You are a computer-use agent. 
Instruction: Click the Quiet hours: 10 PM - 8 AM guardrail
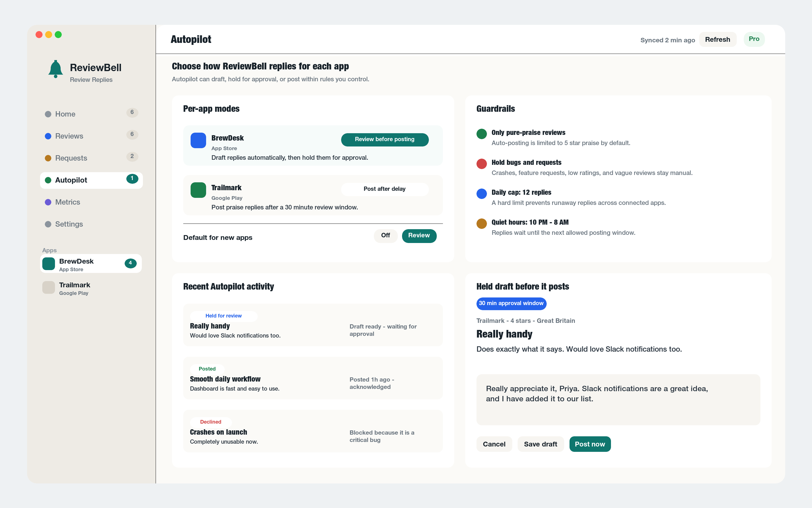pos(530,222)
